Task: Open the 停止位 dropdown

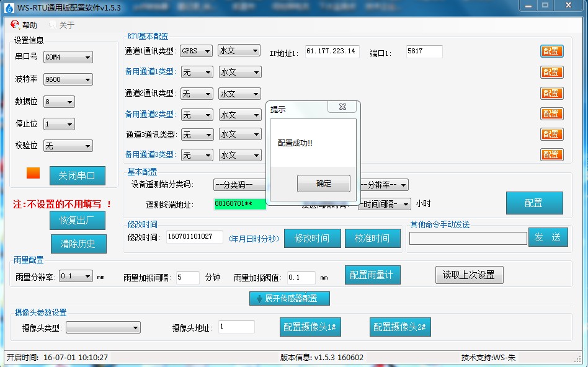Action: tap(59, 124)
